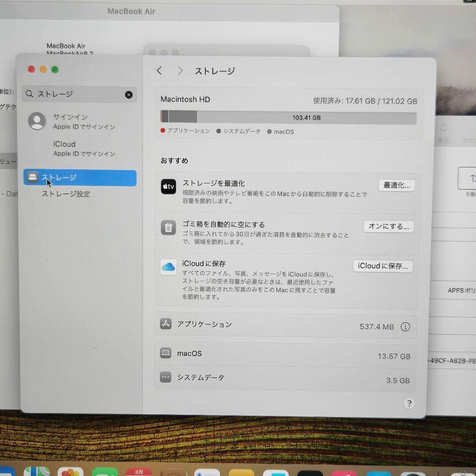Click the iCloud cloud icon next to iCloudに保存

coord(168,267)
